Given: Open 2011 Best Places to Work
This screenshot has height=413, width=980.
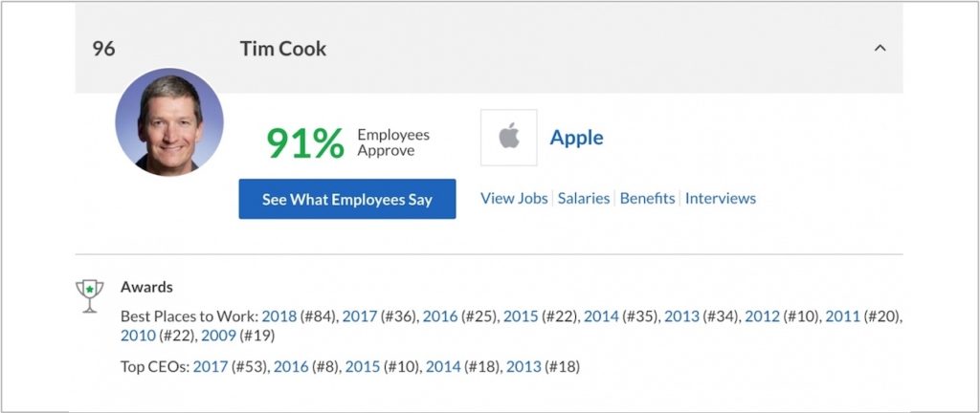Looking at the screenshot, I should tap(843, 315).
